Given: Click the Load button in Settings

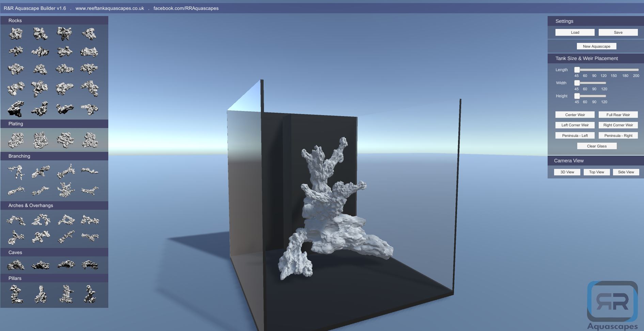Looking at the screenshot, I should [575, 32].
